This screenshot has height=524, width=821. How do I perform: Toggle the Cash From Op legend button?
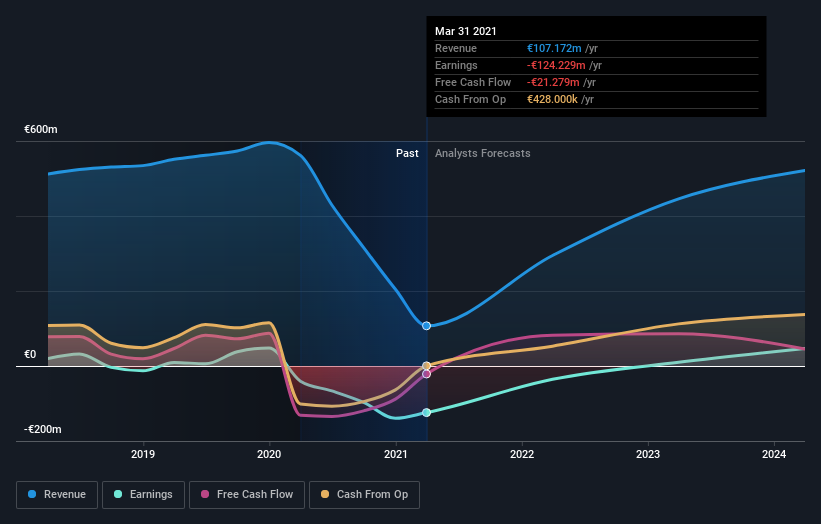(364, 495)
